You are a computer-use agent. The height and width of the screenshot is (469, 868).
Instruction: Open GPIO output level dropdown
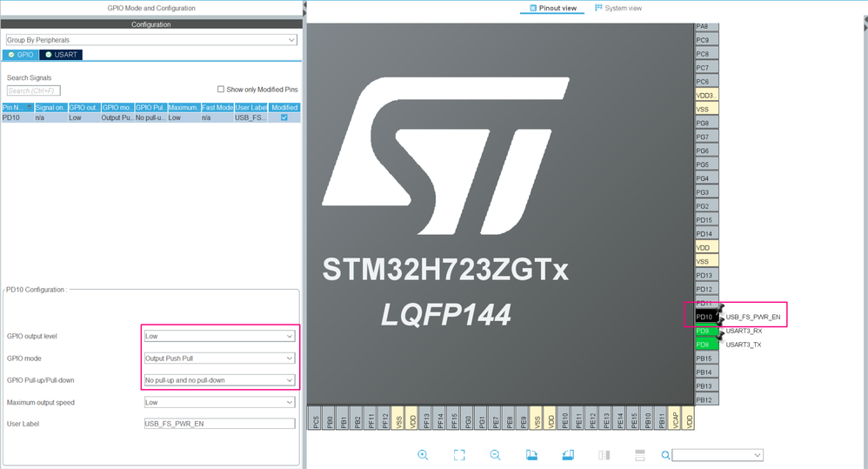[x=219, y=336]
